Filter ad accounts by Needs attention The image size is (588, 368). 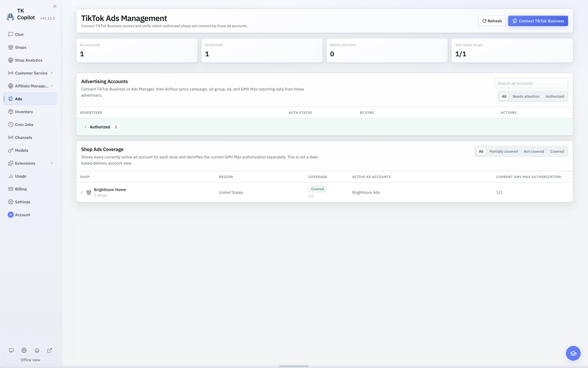coord(526,96)
